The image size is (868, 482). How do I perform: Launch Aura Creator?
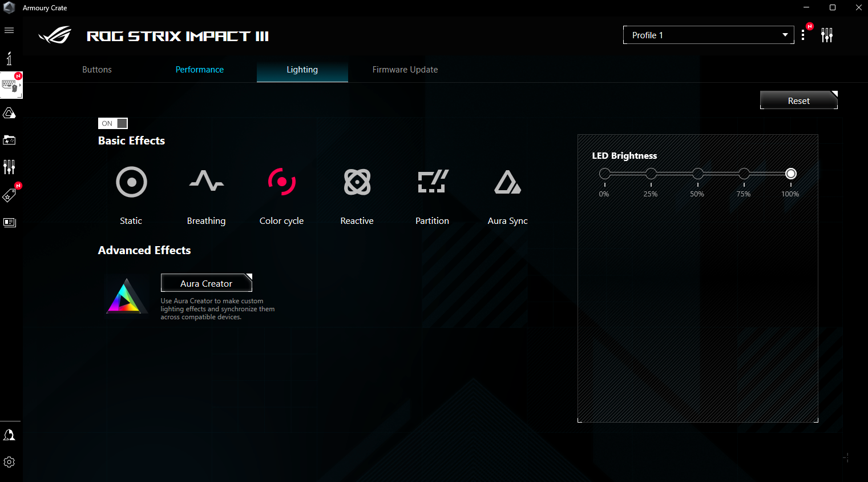tap(207, 283)
